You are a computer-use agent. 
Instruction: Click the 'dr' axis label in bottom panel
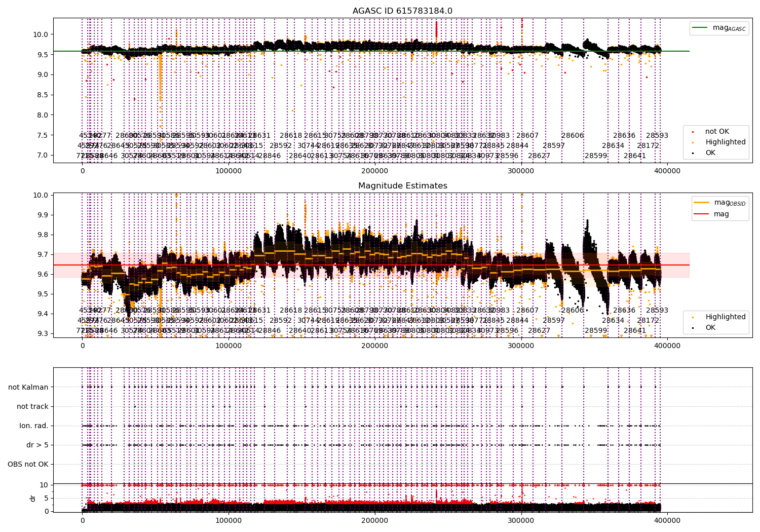pos(33,498)
